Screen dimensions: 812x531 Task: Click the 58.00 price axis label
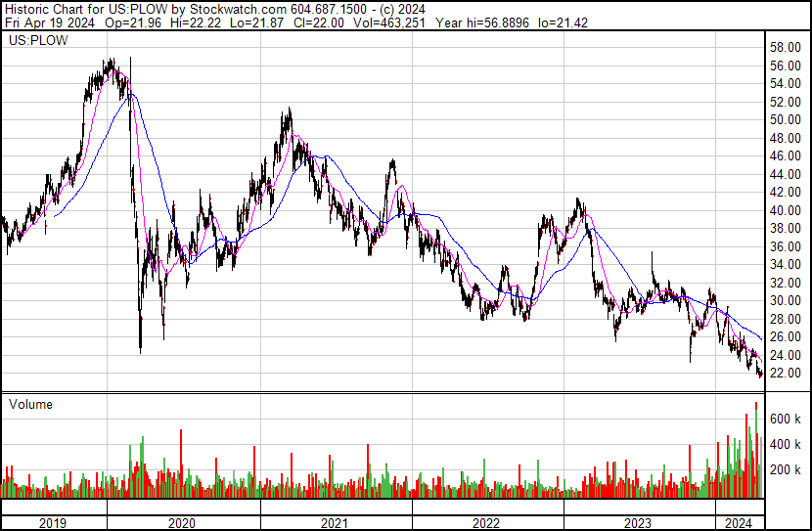786,47
